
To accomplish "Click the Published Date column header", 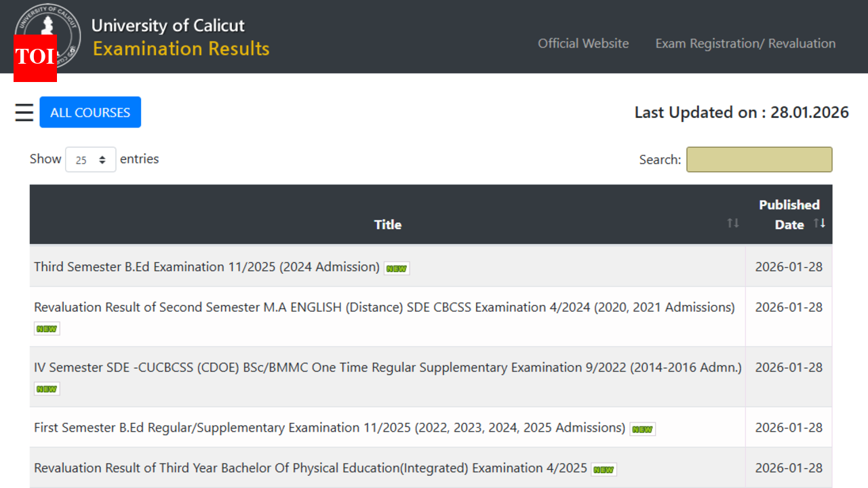I will tap(789, 214).
